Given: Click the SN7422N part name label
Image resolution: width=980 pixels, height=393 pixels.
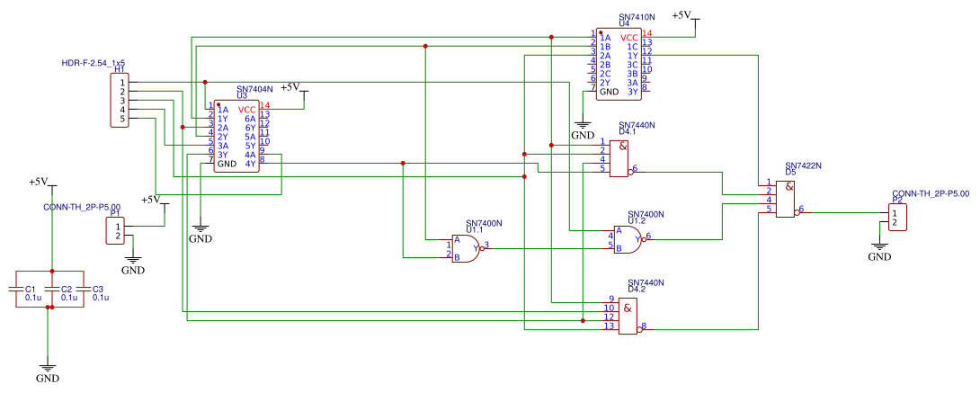Looking at the screenshot, I should 803,165.
